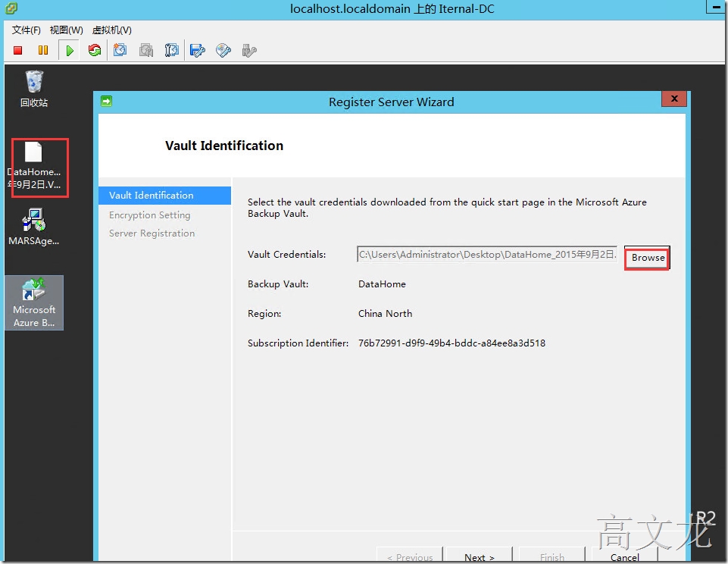Select the MARSAgent installer desktop icon
This screenshot has width=728, height=564.
[x=34, y=227]
